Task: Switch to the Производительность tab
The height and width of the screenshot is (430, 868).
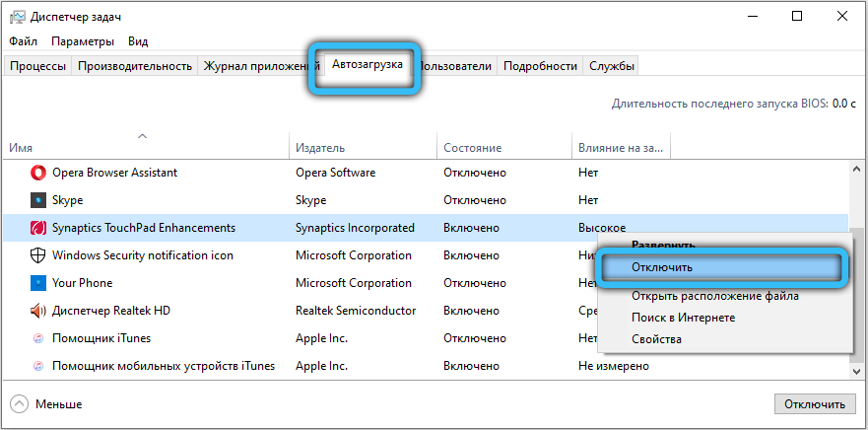Action: pos(134,66)
